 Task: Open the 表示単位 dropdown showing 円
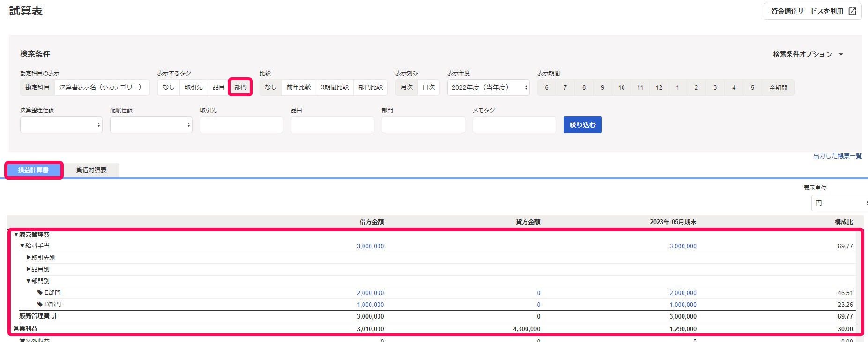pos(839,203)
